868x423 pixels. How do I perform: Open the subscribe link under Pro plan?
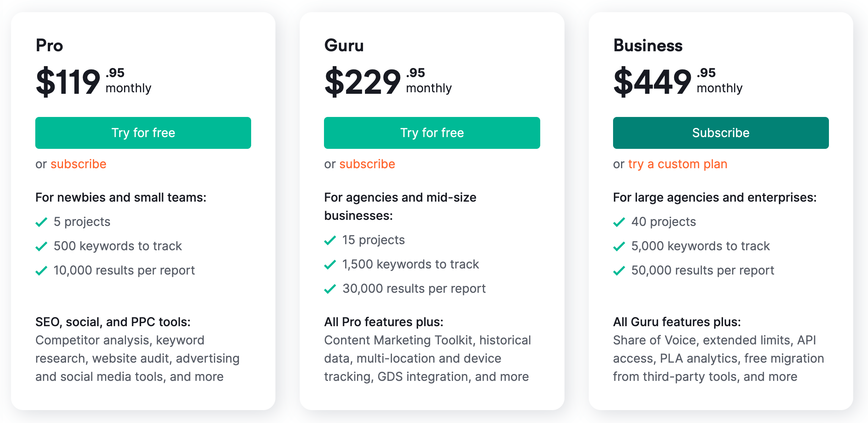click(79, 164)
